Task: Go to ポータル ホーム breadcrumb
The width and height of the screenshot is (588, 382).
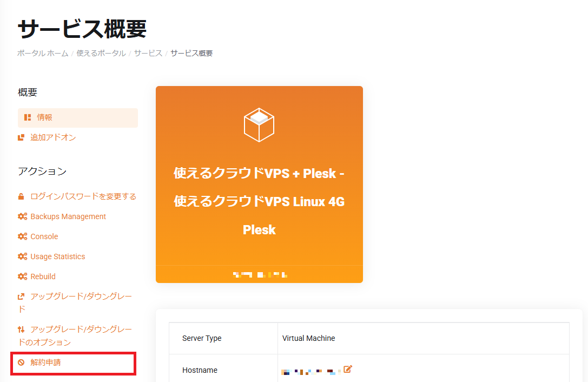Action: coord(43,53)
